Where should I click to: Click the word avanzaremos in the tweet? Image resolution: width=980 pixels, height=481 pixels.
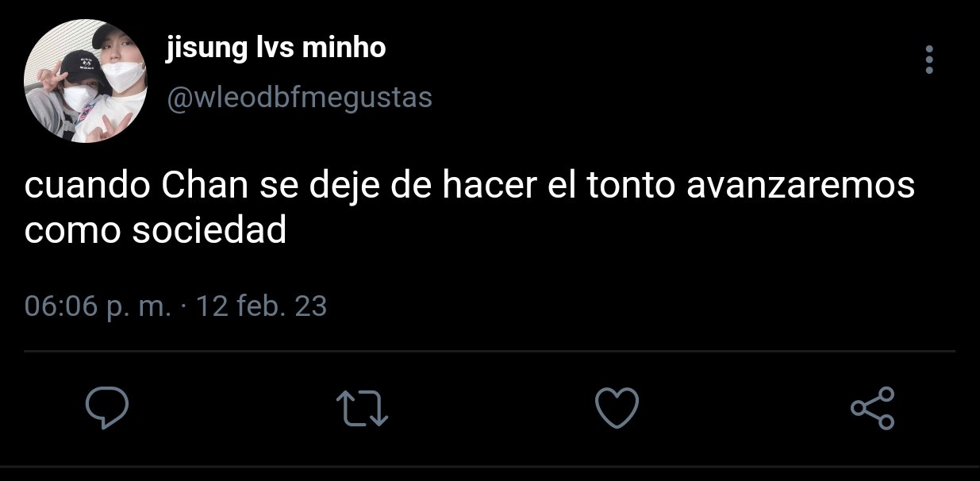tap(800, 188)
